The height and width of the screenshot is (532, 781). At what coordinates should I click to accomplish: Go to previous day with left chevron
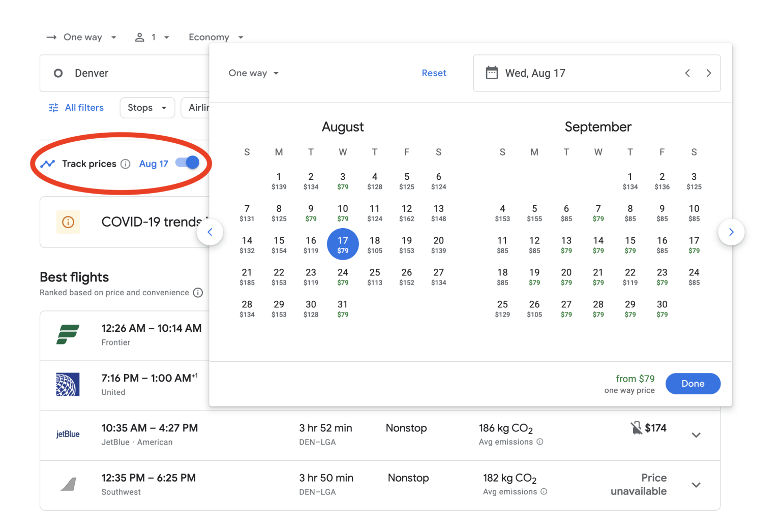pyautogui.click(x=687, y=73)
